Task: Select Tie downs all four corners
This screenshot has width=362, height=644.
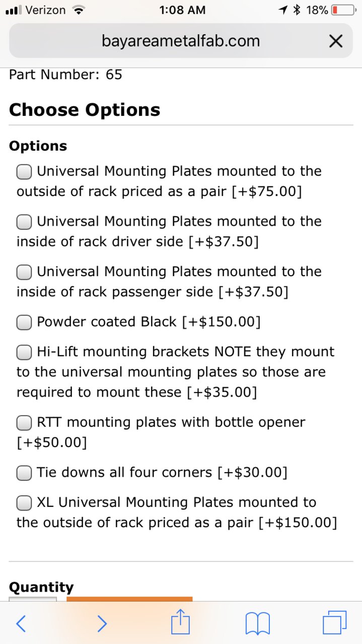Action: click(25, 473)
